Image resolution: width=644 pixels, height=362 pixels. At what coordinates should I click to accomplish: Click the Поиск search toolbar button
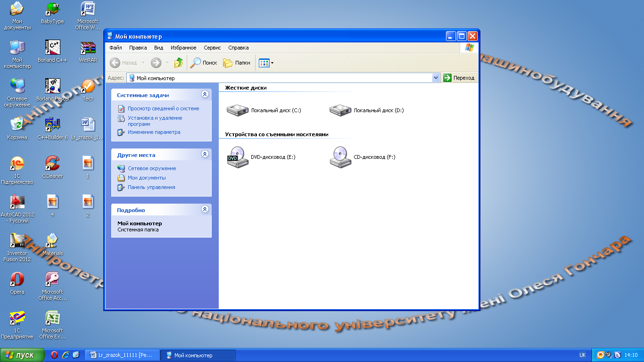[204, 63]
